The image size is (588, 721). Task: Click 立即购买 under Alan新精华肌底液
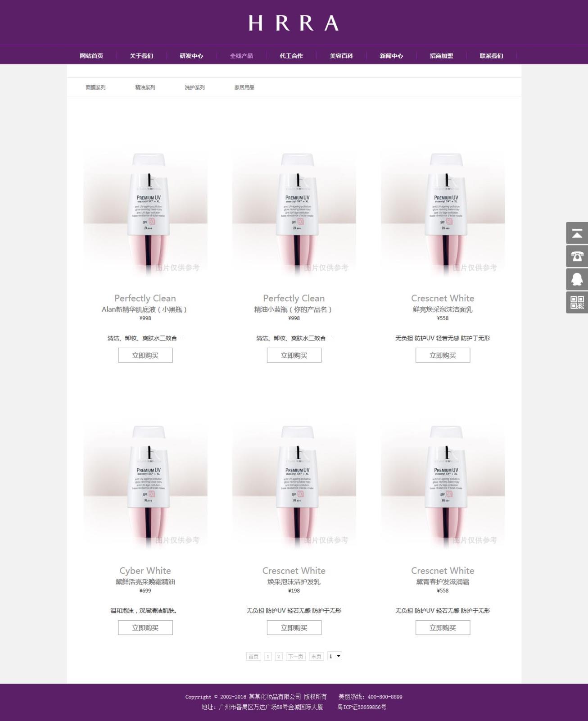pos(145,355)
